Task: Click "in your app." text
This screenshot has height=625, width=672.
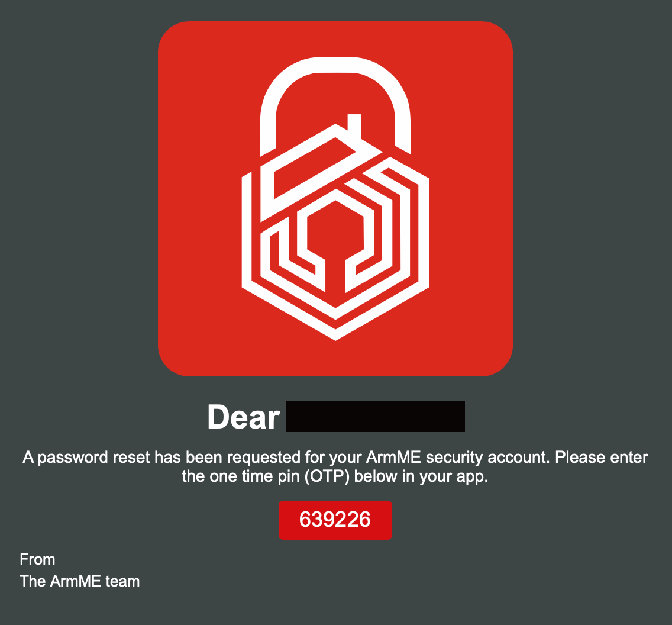Action: pos(445,476)
